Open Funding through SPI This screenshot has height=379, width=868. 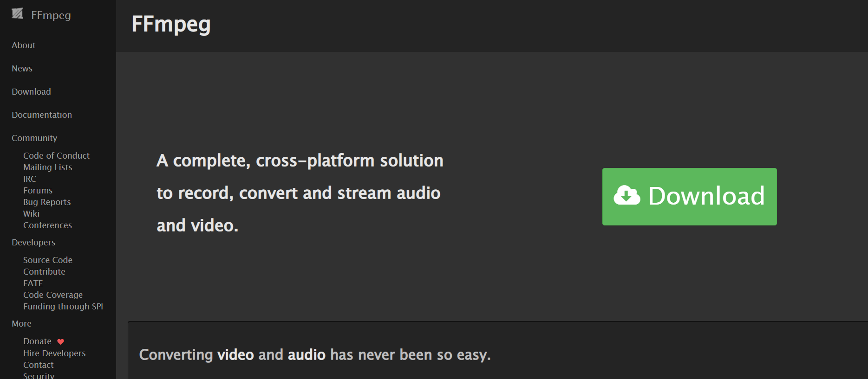pos(63,307)
